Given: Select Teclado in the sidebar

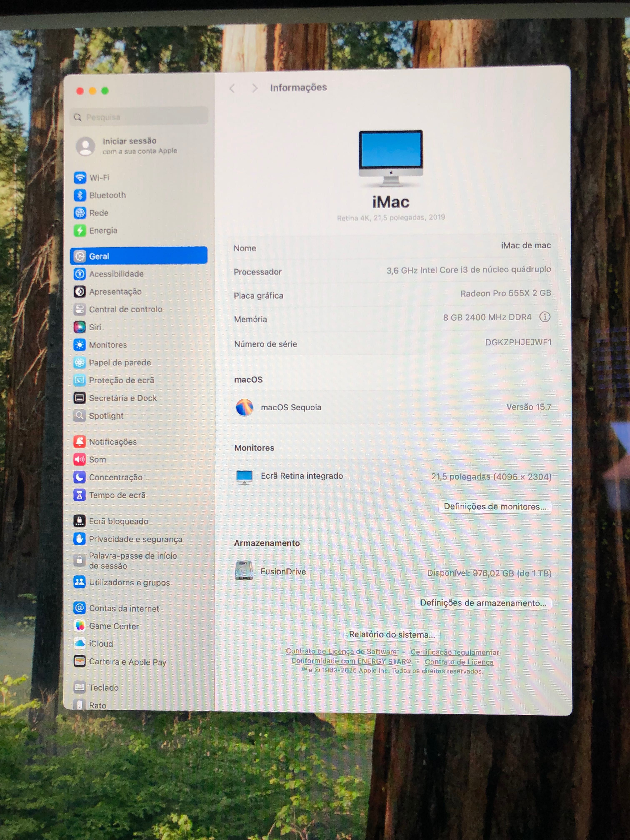Looking at the screenshot, I should pos(139,687).
